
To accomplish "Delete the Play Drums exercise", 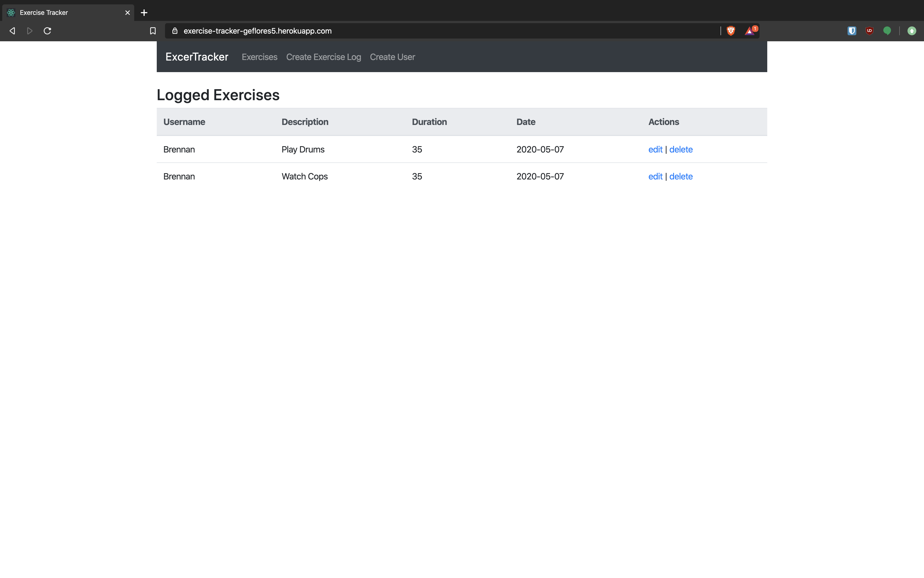I will point(681,149).
